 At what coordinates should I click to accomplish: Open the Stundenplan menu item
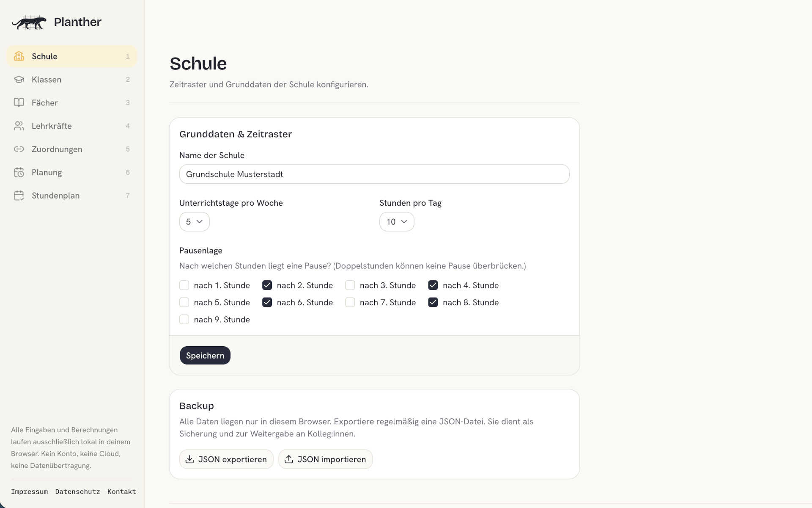[72, 196]
